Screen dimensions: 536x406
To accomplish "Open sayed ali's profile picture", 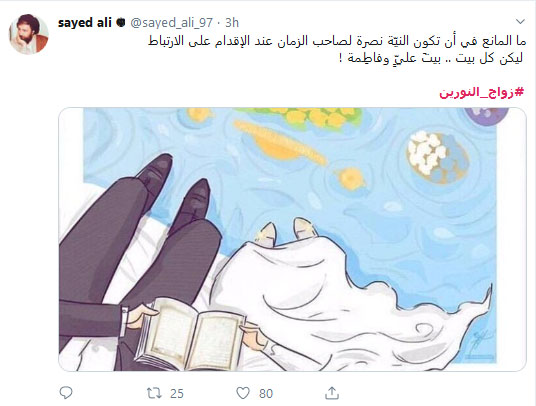I will click(x=29, y=34).
